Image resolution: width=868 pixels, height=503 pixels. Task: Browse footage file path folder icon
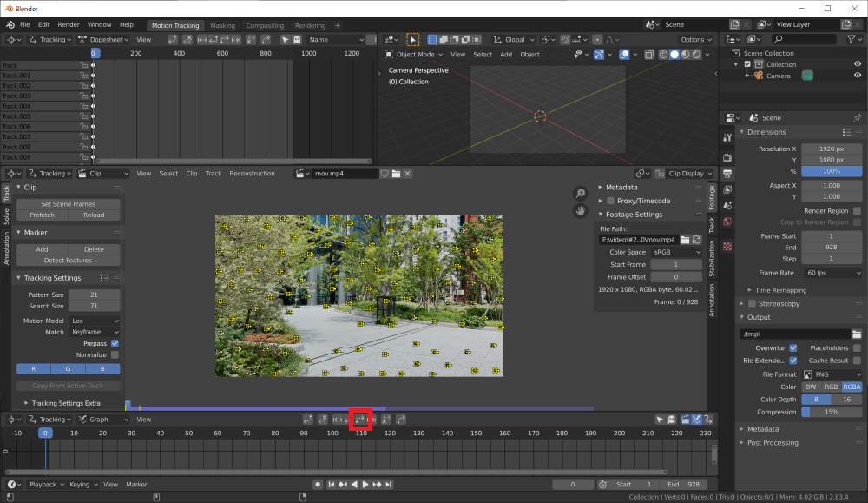pos(685,239)
